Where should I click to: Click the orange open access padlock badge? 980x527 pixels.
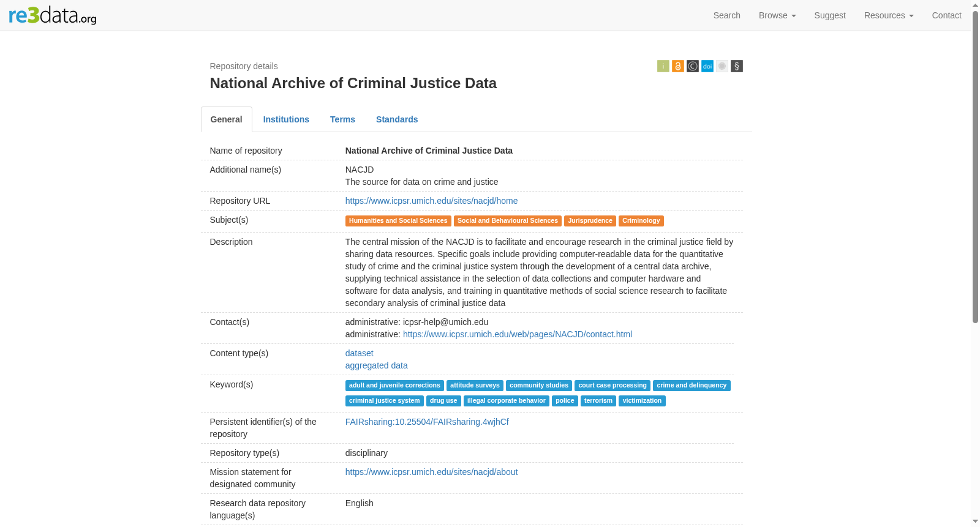click(678, 66)
